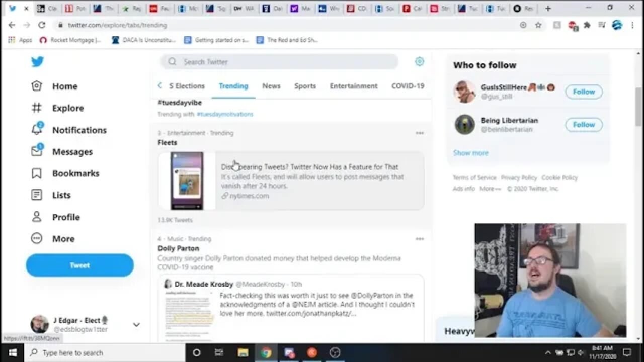
Task: Follow Being Libertarian account
Action: click(x=584, y=125)
